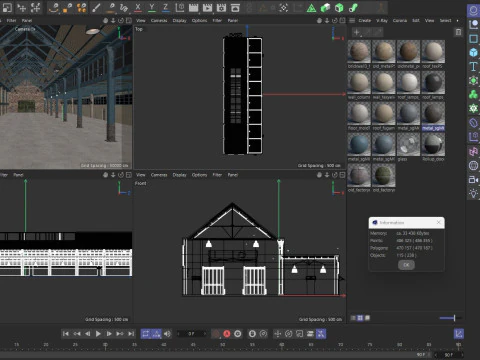Select the Text spline T icon

coord(473,67)
